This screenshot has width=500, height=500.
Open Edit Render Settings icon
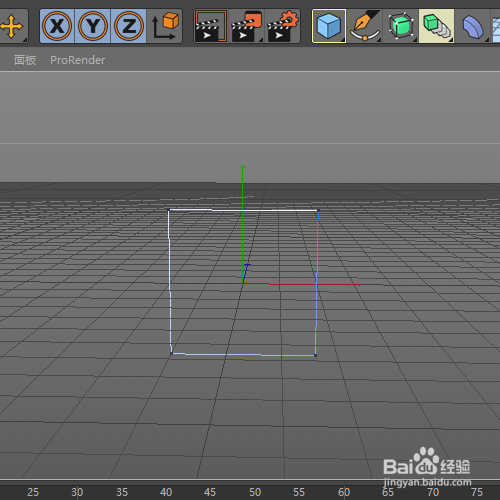click(x=283, y=26)
